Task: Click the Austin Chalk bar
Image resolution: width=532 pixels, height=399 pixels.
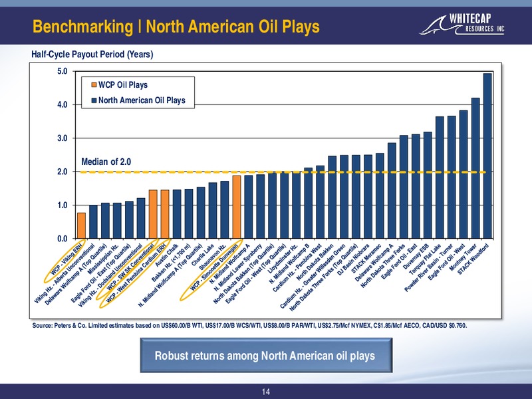Action: tap(177, 214)
